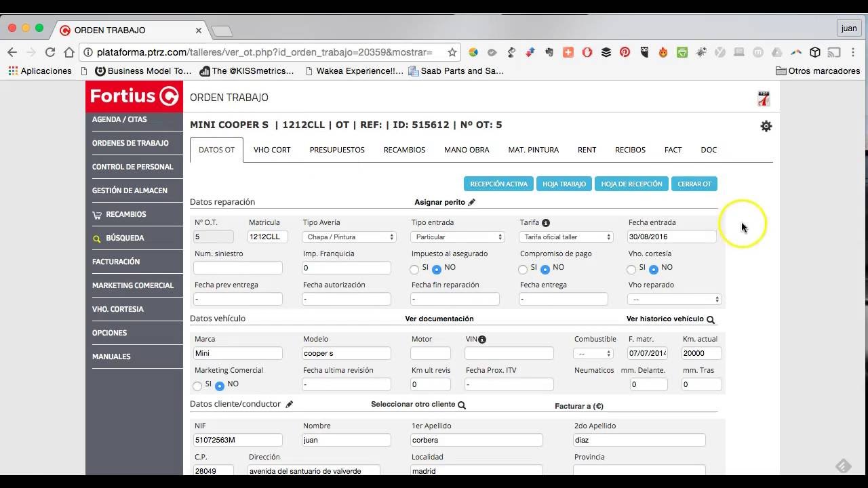Open the Tipo entrada dropdown
The height and width of the screenshot is (488, 868).
pyautogui.click(x=458, y=237)
